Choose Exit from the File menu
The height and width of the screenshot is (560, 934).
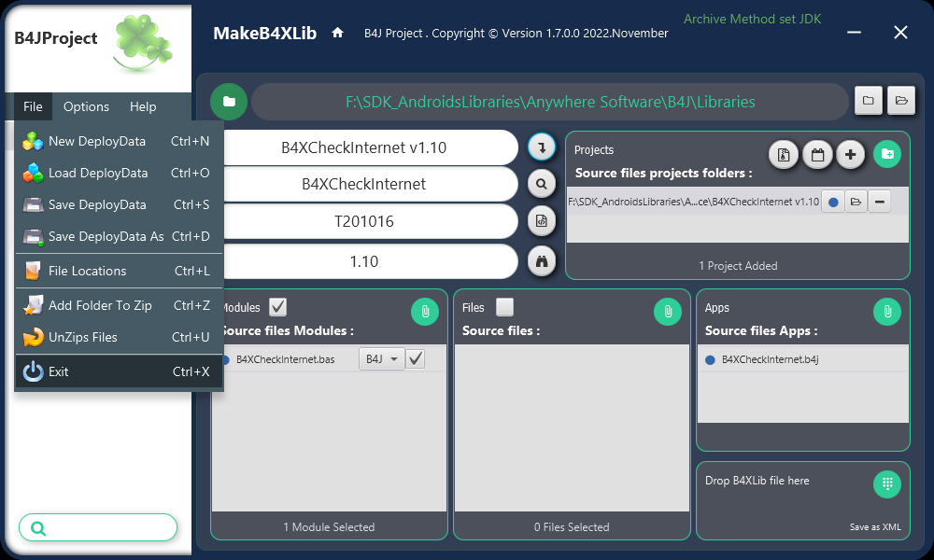[x=119, y=371]
